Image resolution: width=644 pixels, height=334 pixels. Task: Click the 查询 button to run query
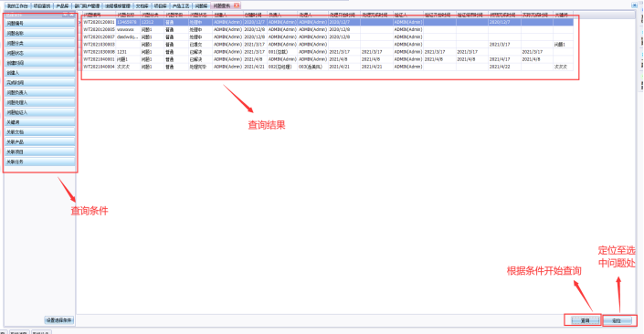pyautogui.click(x=586, y=320)
